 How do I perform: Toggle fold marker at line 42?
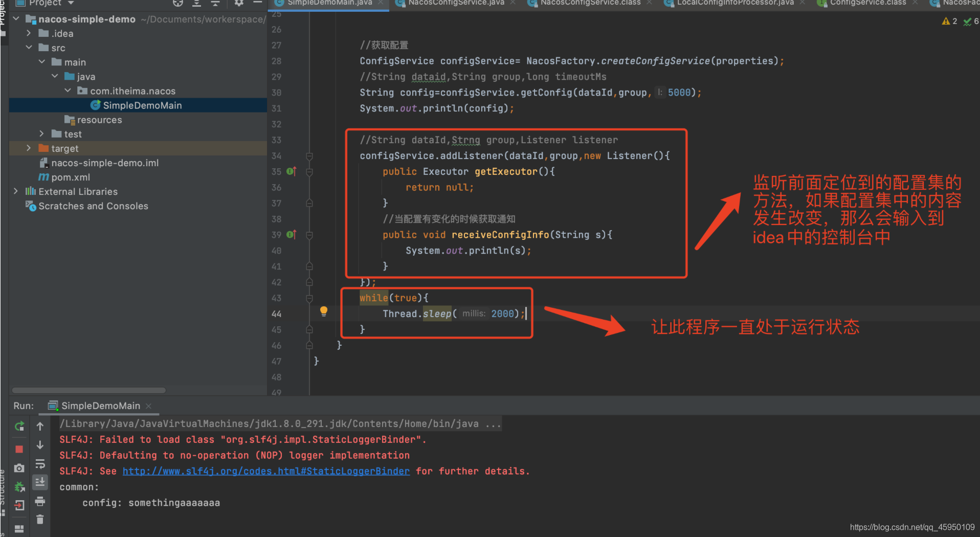point(309,282)
